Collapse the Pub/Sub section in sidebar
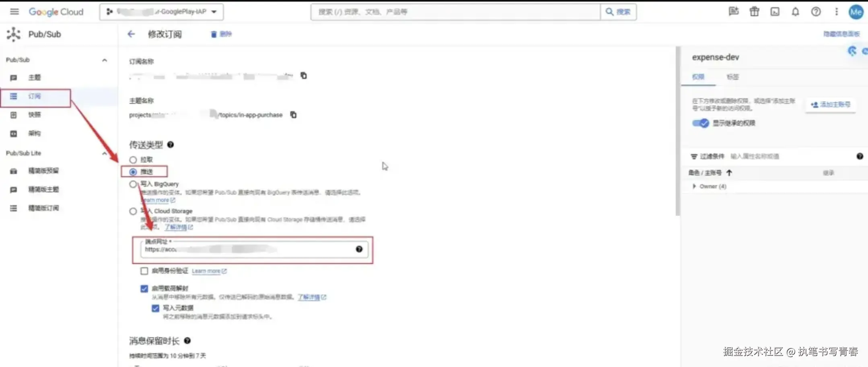This screenshot has height=367, width=868. 105,60
